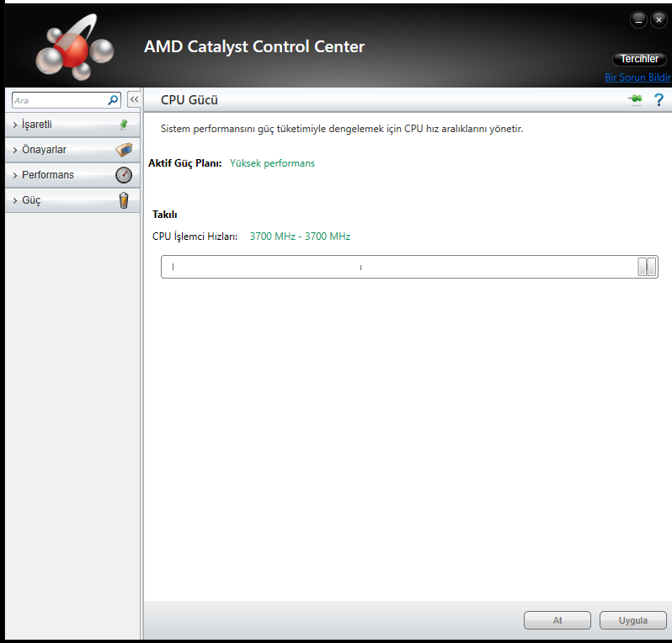Click the CPU Gücü page title

click(189, 100)
